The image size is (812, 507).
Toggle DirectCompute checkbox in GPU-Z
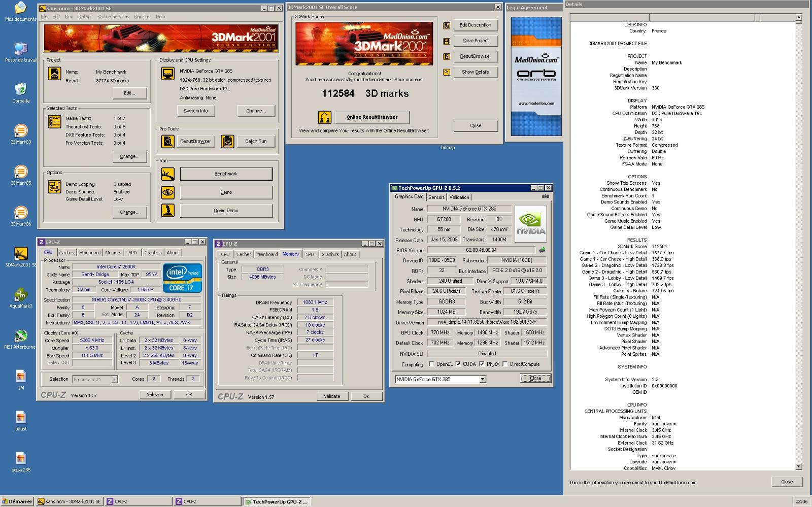[x=505, y=364]
